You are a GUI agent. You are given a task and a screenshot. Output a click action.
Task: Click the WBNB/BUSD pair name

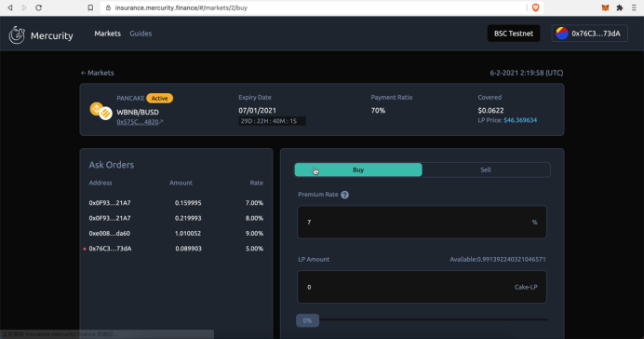[138, 112]
